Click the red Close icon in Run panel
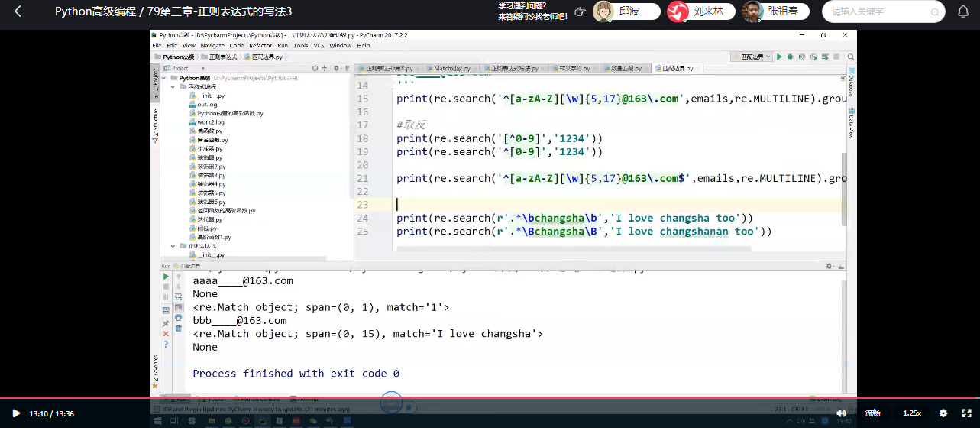980x434 pixels. [166, 334]
